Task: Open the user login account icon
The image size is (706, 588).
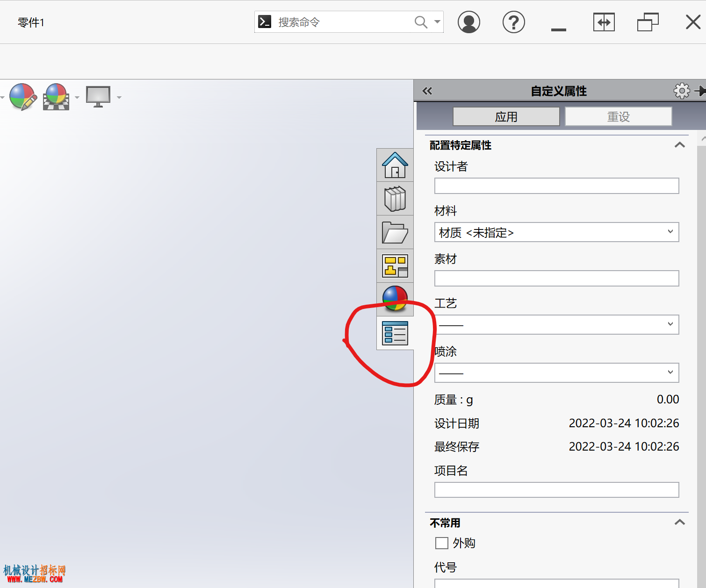Action: (469, 22)
